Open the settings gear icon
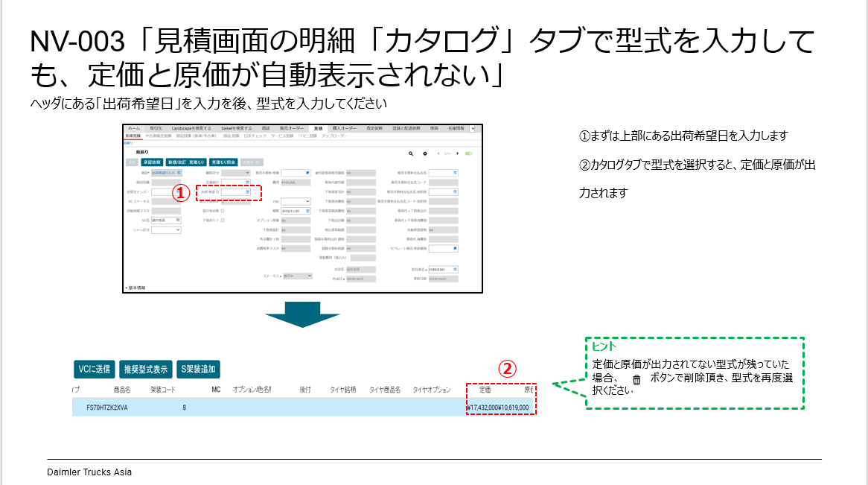868x485 pixels. point(425,153)
